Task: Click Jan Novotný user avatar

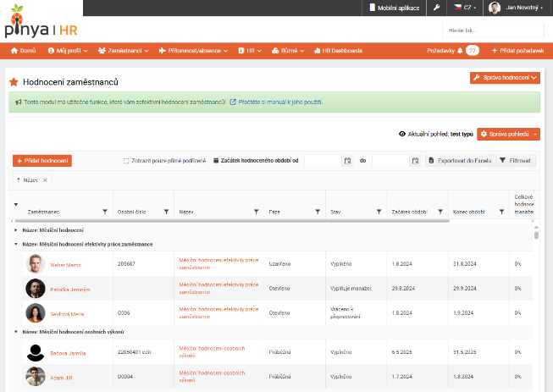Action: tap(495, 8)
